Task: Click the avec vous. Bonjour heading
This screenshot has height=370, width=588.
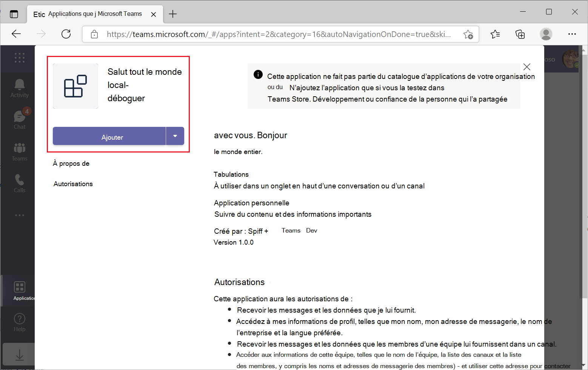Action: 251,135
